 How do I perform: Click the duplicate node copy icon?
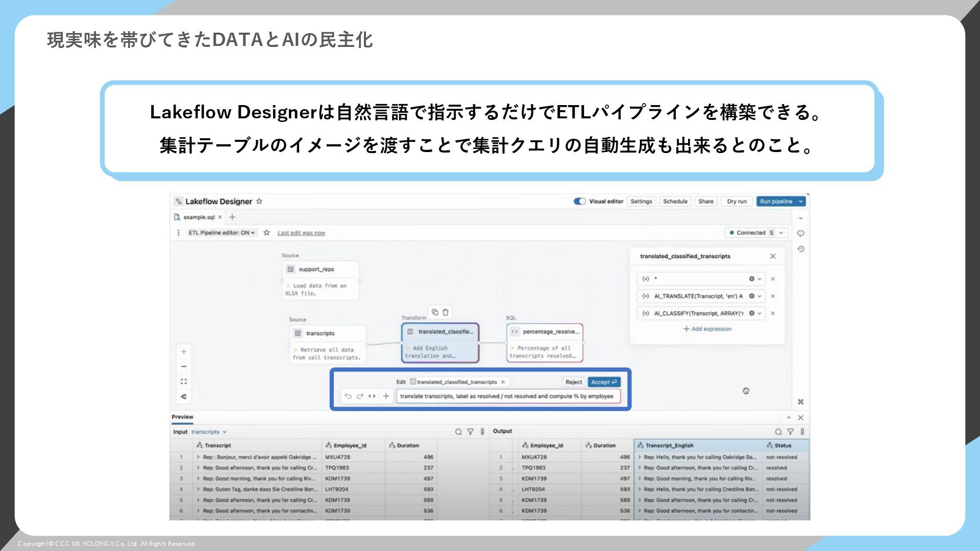click(435, 312)
